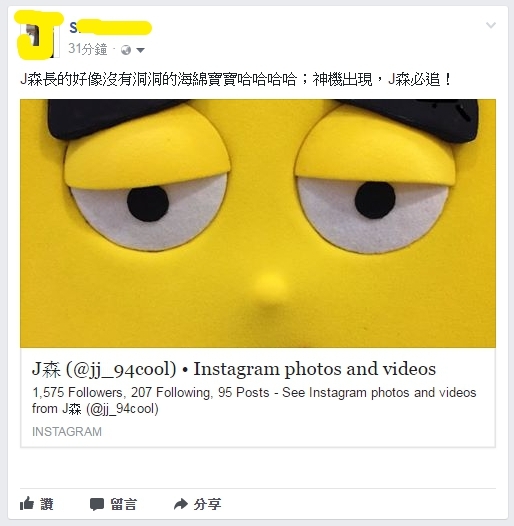Click the character's left eye in preview
Viewport: 514px width, 526px height.
(x=148, y=205)
